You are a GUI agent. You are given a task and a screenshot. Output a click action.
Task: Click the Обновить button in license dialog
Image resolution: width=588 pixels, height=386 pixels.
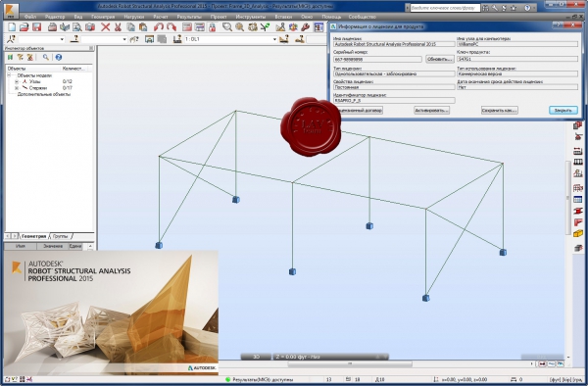point(440,59)
